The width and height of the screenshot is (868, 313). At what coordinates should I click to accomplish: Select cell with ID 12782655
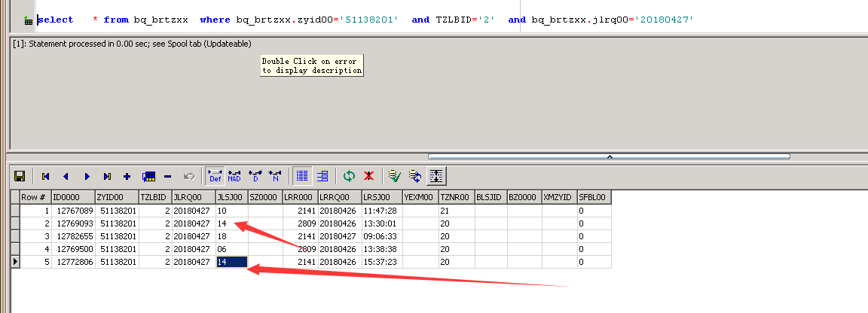coord(72,236)
